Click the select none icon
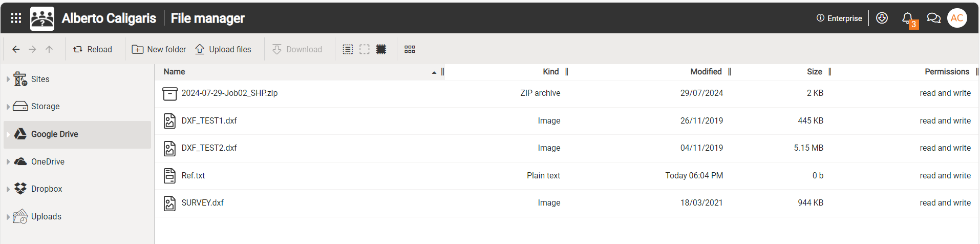The width and height of the screenshot is (980, 244). (x=365, y=49)
